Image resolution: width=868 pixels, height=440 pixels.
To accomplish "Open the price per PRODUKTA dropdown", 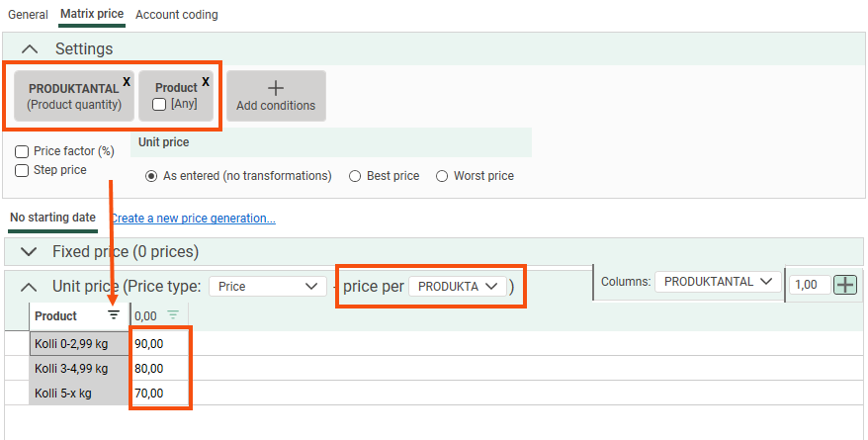I will 456,286.
